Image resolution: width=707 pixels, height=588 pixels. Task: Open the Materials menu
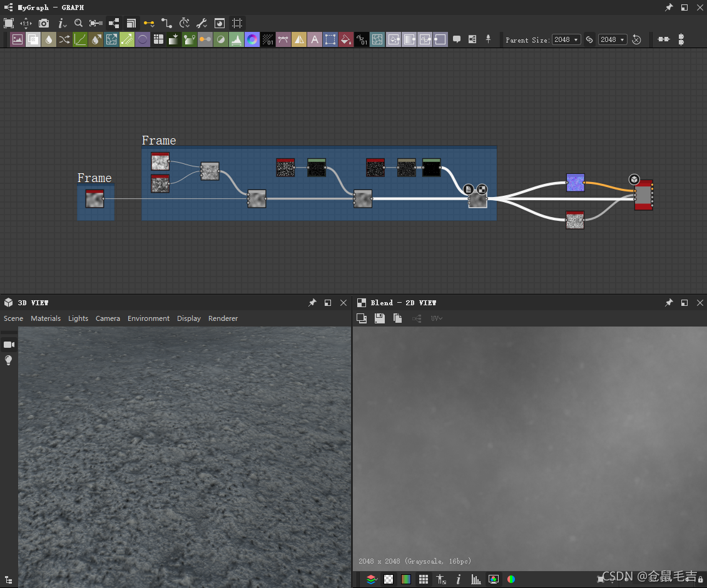(x=46, y=318)
